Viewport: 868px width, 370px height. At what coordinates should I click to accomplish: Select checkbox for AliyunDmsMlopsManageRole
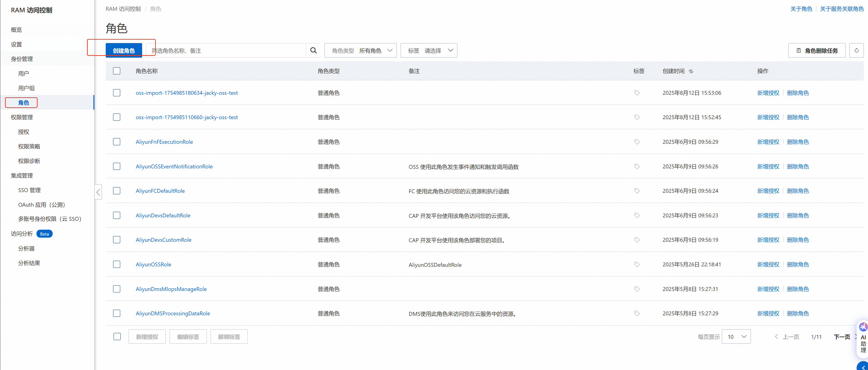click(x=117, y=289)
